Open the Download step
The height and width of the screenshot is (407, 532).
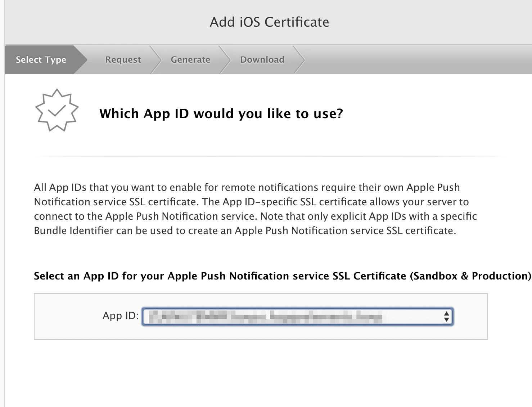tap(262, 60)
